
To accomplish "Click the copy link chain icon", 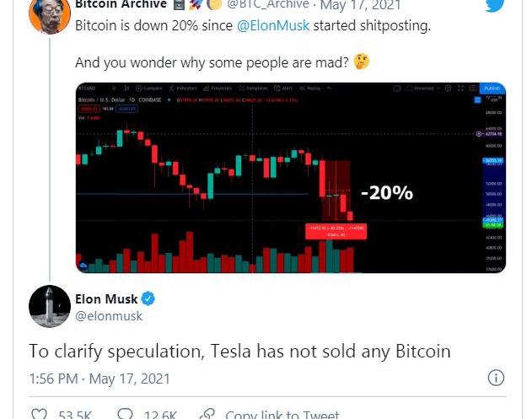I will tap(207, 415).
